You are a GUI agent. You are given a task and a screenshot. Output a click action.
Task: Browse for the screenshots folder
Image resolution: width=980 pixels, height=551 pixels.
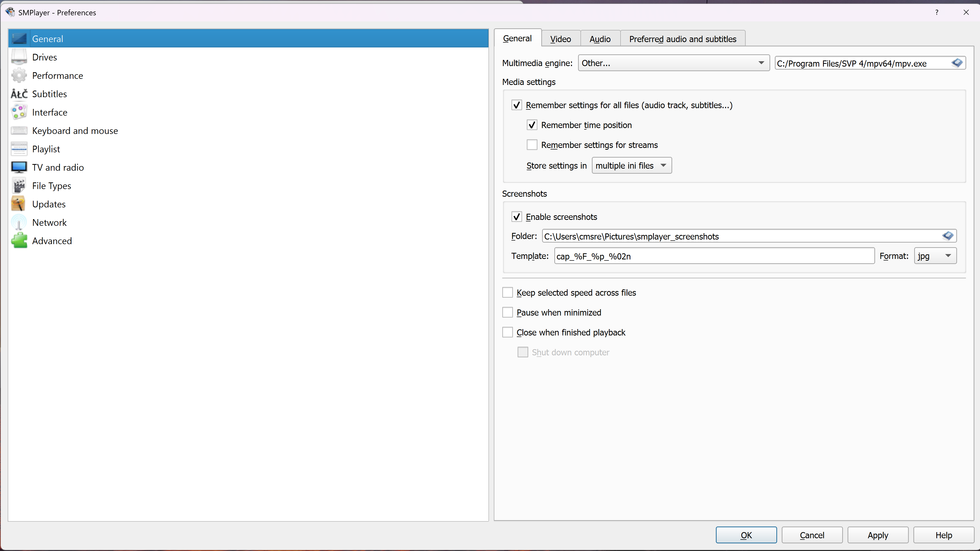click(948, 236)
